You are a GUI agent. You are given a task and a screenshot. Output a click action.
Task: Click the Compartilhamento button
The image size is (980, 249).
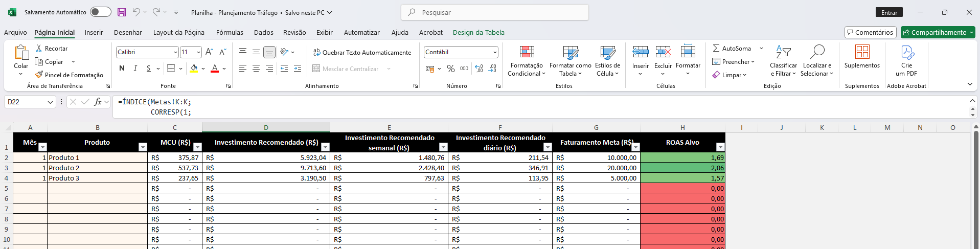[x=938, y=32]
